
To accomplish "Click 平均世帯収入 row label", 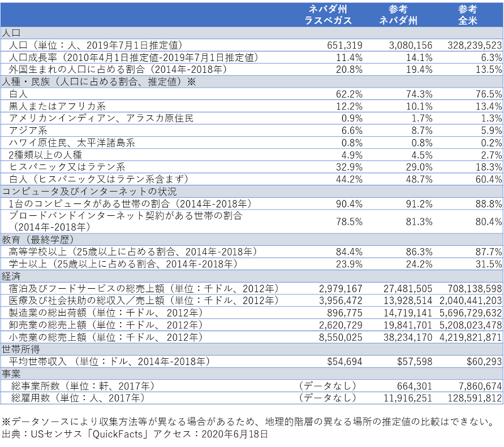I will pyautogui.click(x=110, y=361).
